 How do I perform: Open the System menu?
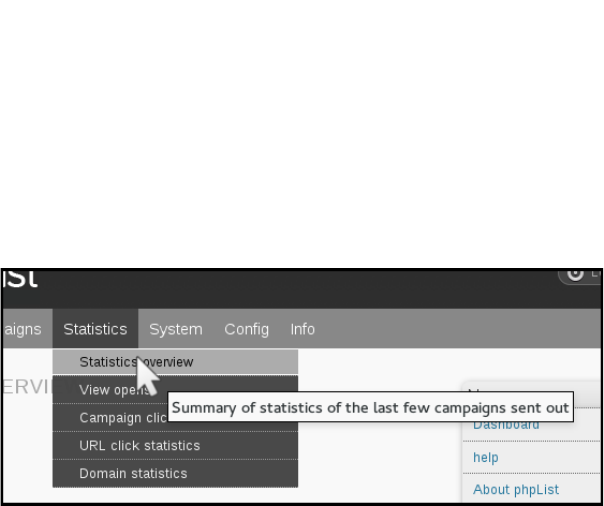(176, 329)
